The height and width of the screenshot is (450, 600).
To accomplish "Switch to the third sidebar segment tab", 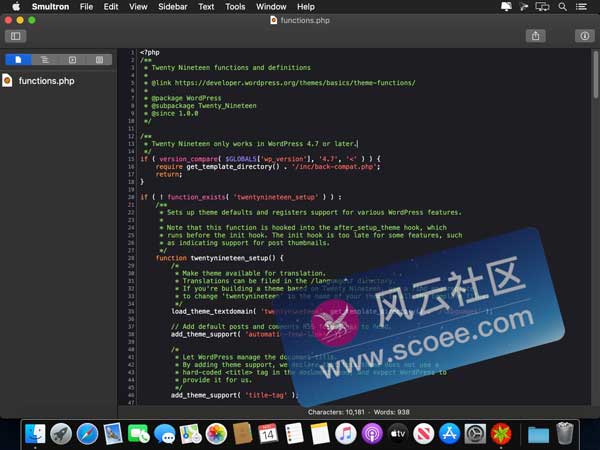I will click(x=72, y=60).
